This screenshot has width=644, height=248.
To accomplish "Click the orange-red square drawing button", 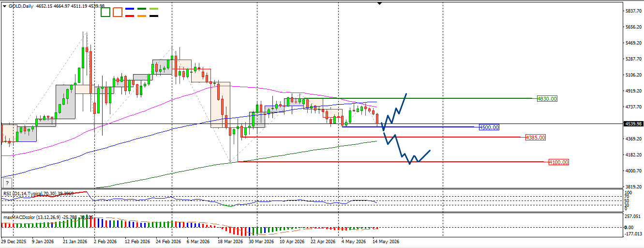I will (118, 13).
